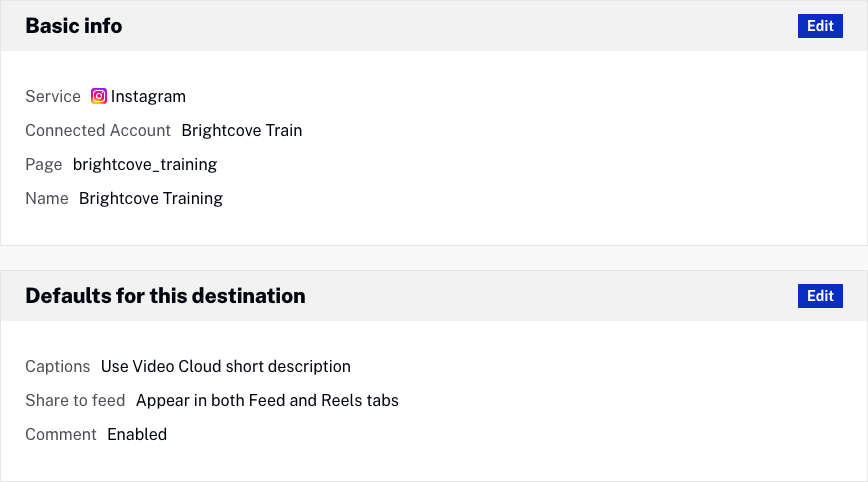Select the Appear in both Feed and Reels value

[x=267, y=401]
